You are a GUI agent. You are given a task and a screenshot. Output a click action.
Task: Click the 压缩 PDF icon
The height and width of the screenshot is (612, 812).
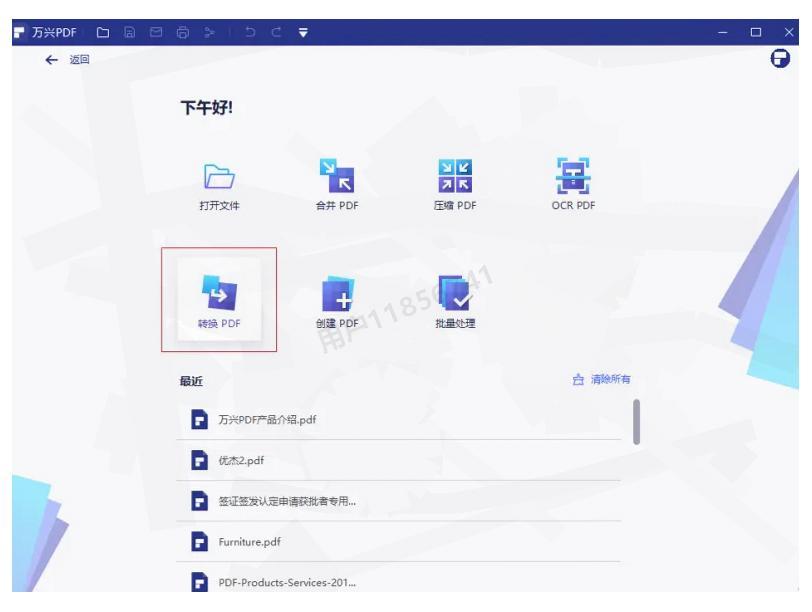[x=455, y=176]
